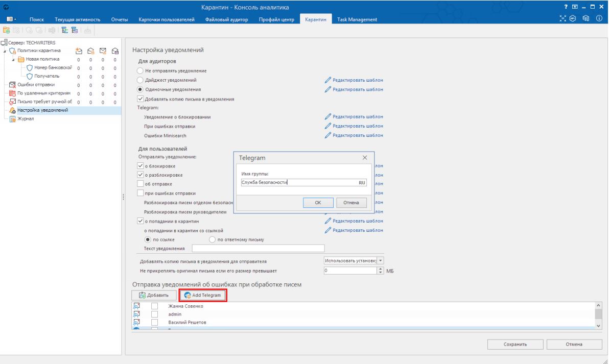Click the add new policy folder toolbar icon
This screenshot has width=609, height=364.
[7, 31]
